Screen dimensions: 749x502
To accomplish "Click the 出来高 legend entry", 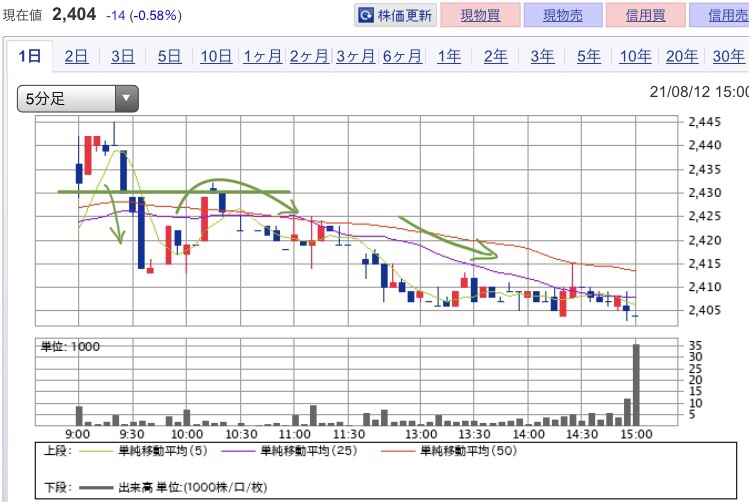I will coord(173,487).
